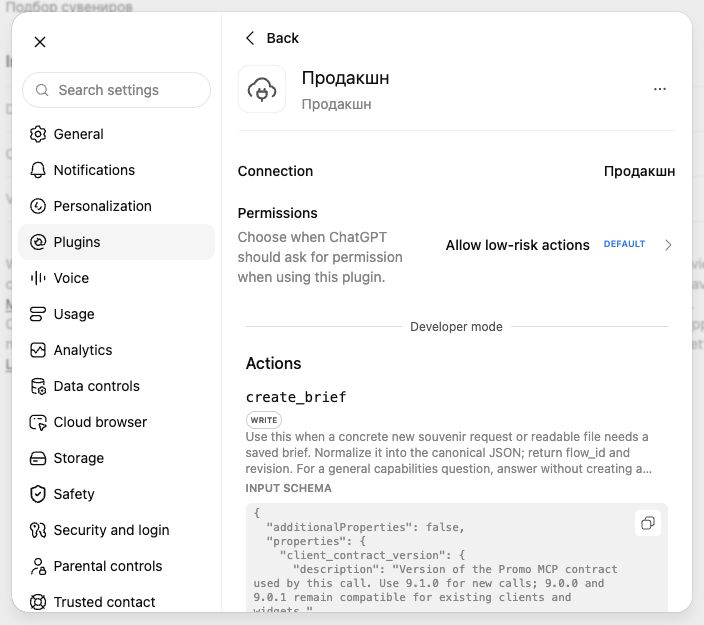
Task: Click the INPUT SCHEMA label
Action: point(288,488)
